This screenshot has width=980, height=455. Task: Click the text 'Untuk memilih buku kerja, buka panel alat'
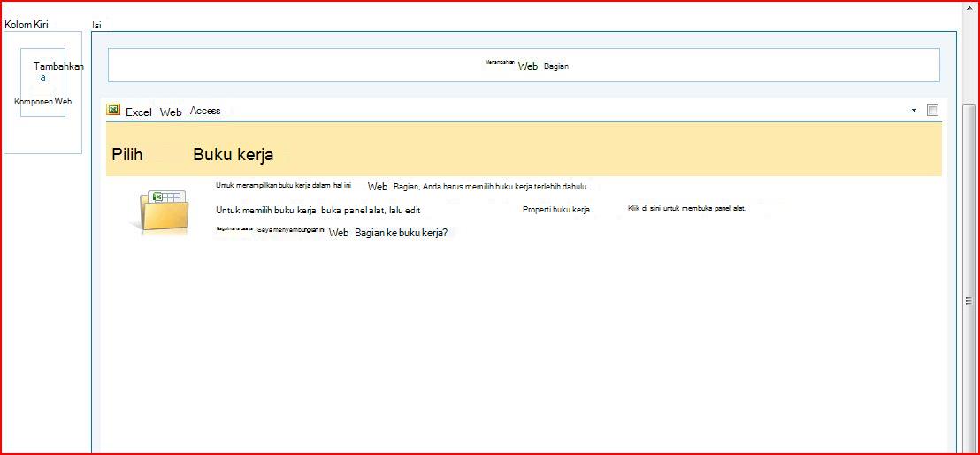300,211
